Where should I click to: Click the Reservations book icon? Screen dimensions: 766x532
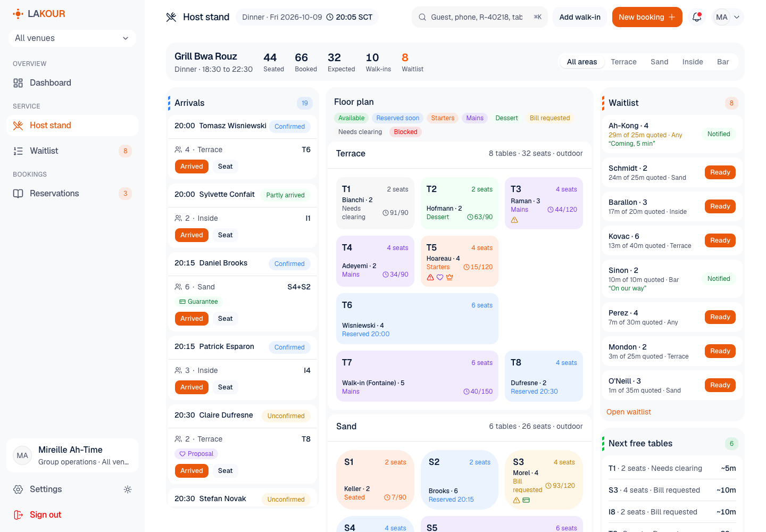click(x=18, y=194)
